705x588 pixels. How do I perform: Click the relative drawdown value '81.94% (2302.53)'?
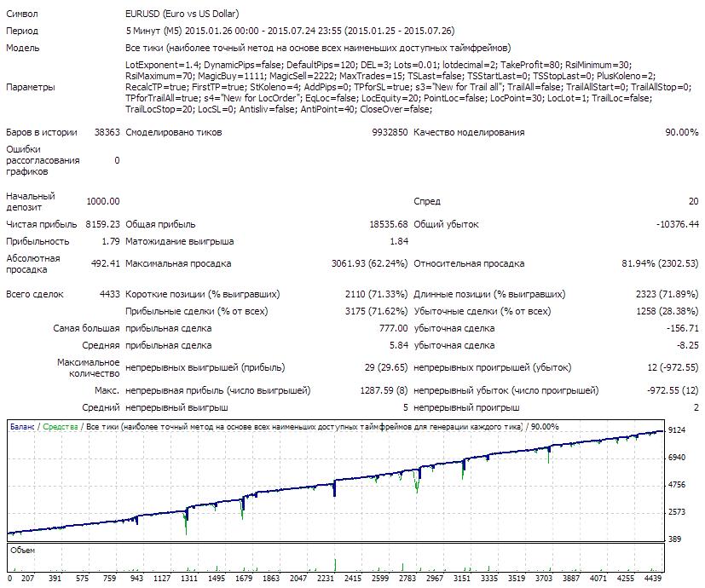(660, 263)
